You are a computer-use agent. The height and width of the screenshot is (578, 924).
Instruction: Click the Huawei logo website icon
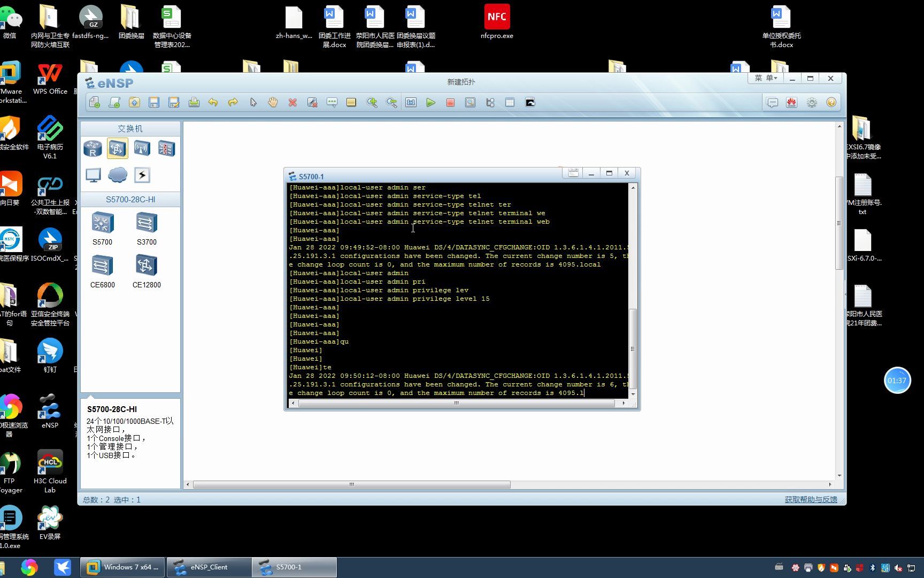click(792, 102)
